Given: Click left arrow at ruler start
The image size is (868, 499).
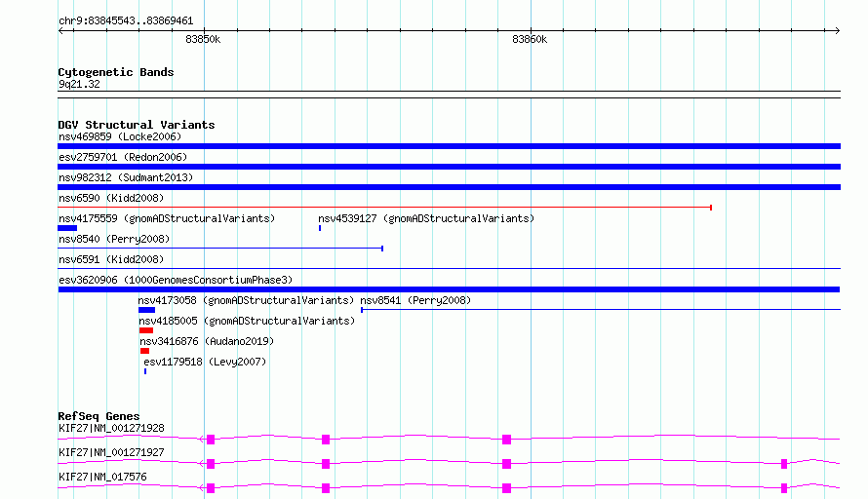Looking at the screenshot, I should (61, 30).
